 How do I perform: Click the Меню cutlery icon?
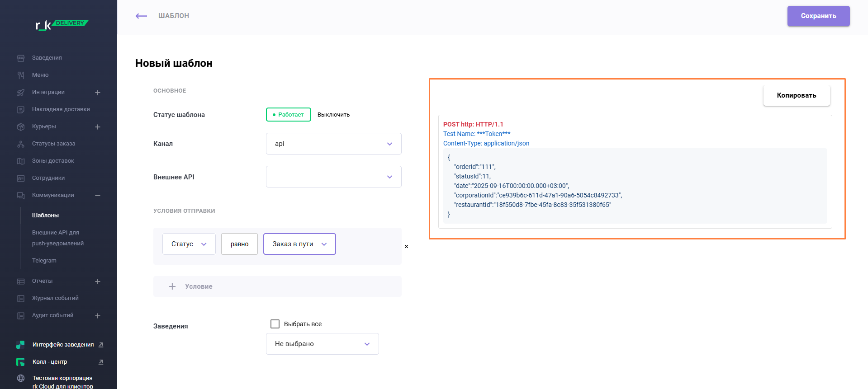pyautogui.click(x=21, y=75)
